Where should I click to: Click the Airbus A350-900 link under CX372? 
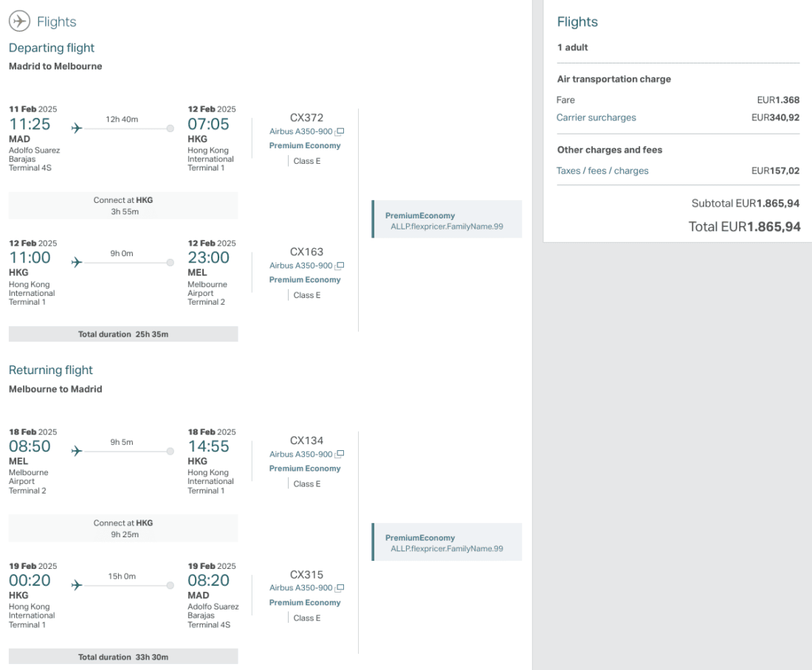[x=301, y=131]
